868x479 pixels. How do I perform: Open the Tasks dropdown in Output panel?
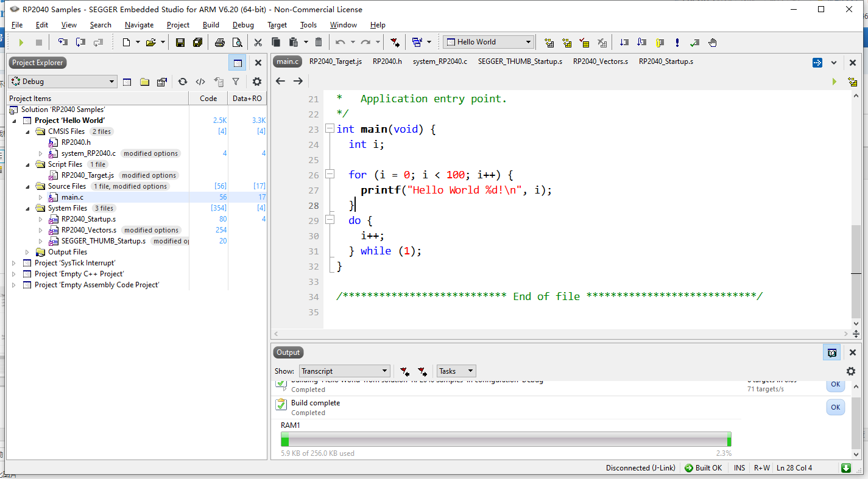(456, 371)
